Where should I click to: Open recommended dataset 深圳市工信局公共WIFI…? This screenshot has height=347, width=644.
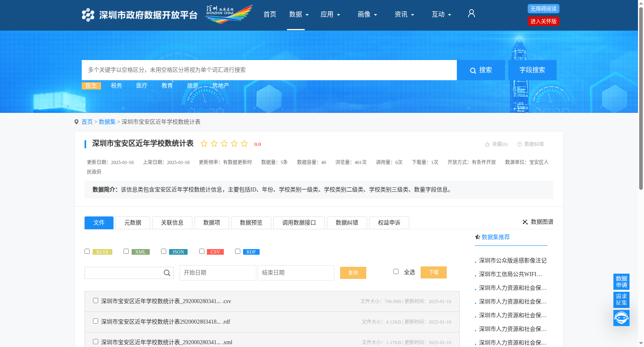point(510,274)
